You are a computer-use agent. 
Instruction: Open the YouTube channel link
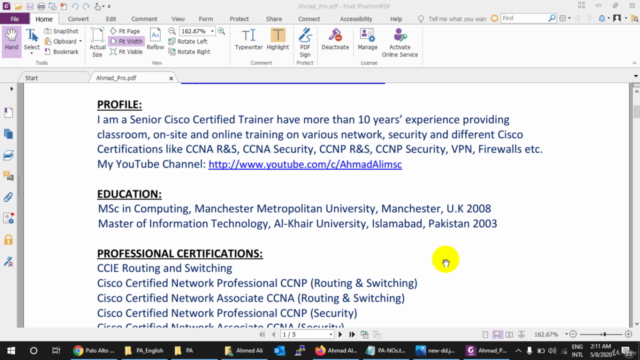pyautogui.click(x=305, y=164)
